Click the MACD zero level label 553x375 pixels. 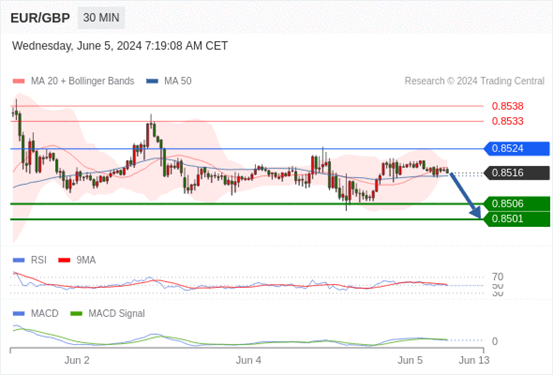pos(495,341)
